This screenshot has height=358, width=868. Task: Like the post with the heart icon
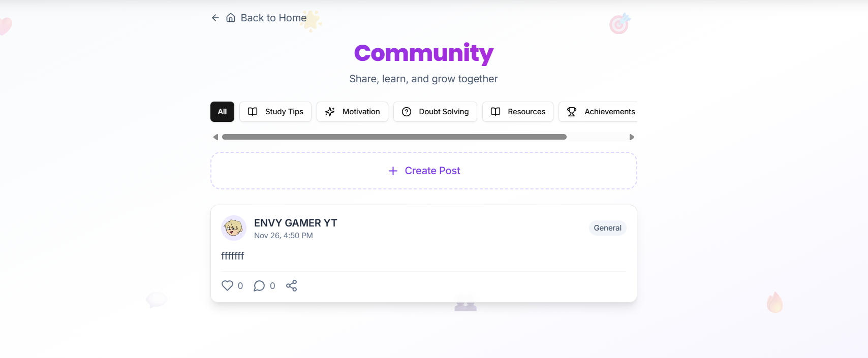(x=227, y=285)
